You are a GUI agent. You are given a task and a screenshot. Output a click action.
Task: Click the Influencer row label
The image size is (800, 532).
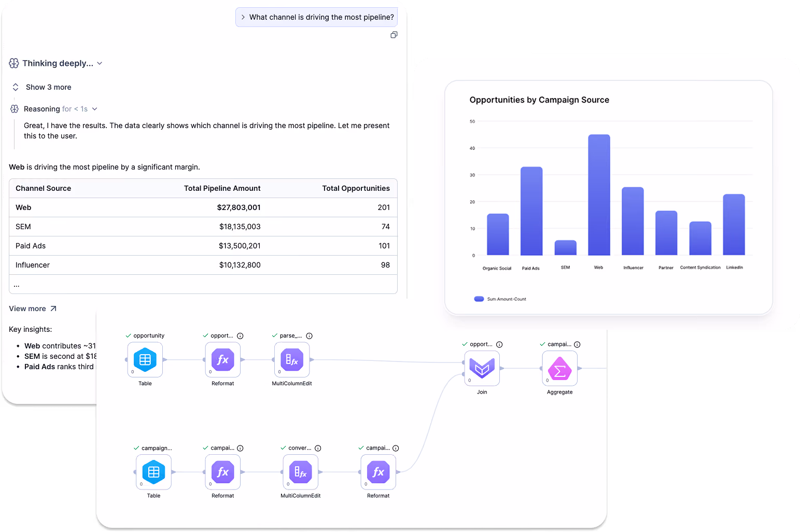pyautogui.click(x=33, y=265)
